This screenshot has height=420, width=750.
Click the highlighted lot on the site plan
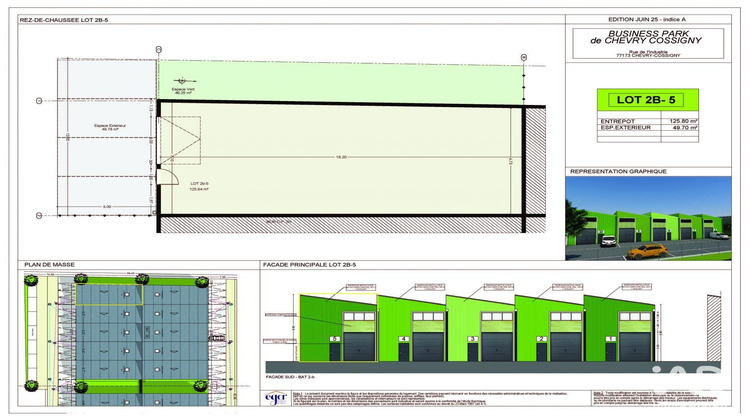[110, 292]
